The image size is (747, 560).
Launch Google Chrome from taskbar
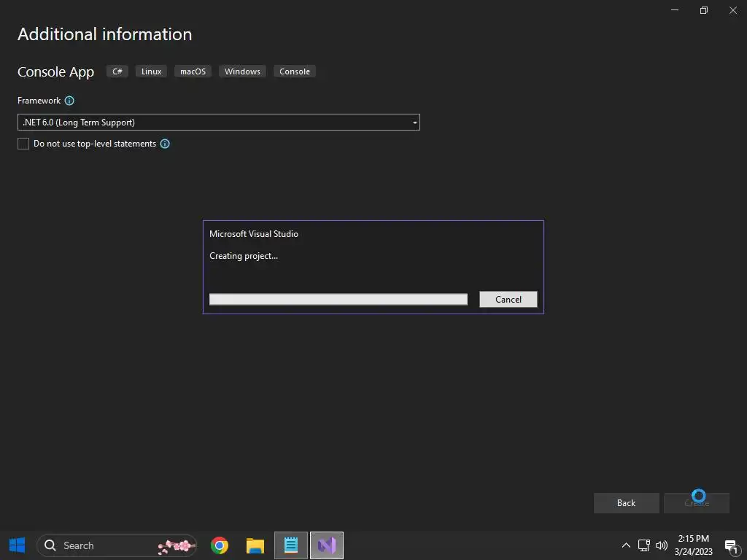[x=220, y=545]
